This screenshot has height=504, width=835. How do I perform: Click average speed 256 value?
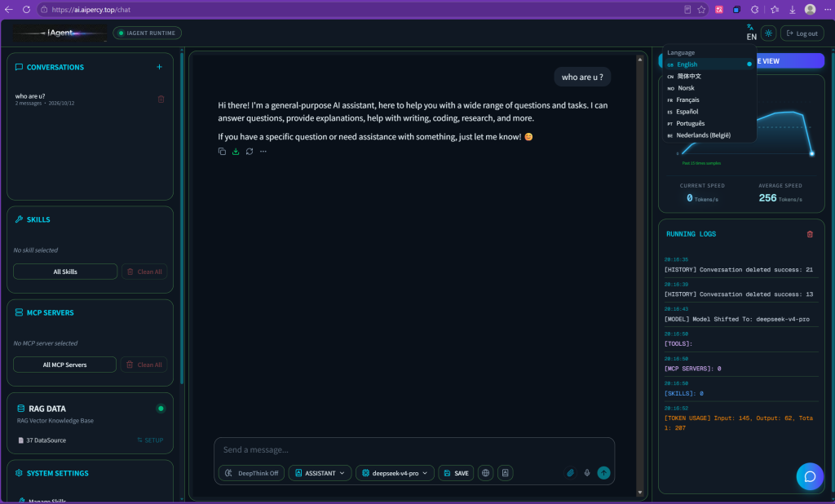pos(767,197)
